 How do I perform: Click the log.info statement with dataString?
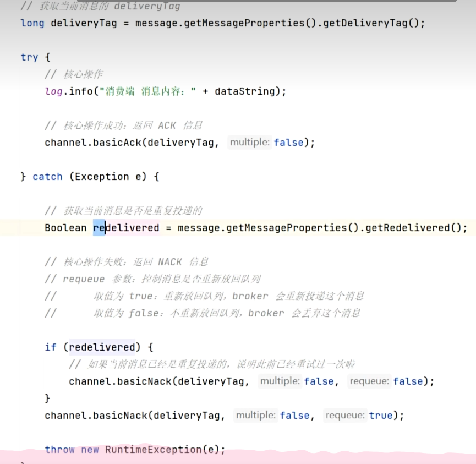click(166, 91)
